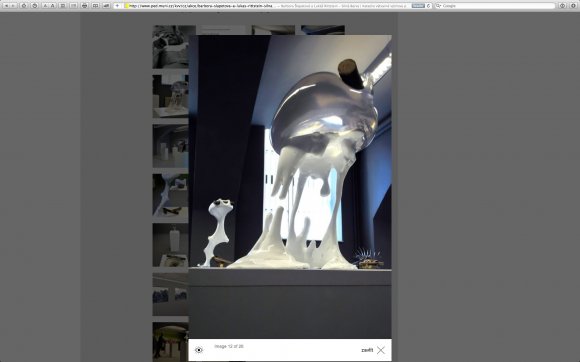Open the bottom left-column gallery thumbnail
This screenshot has width=580, height=362.
(171, 342)
